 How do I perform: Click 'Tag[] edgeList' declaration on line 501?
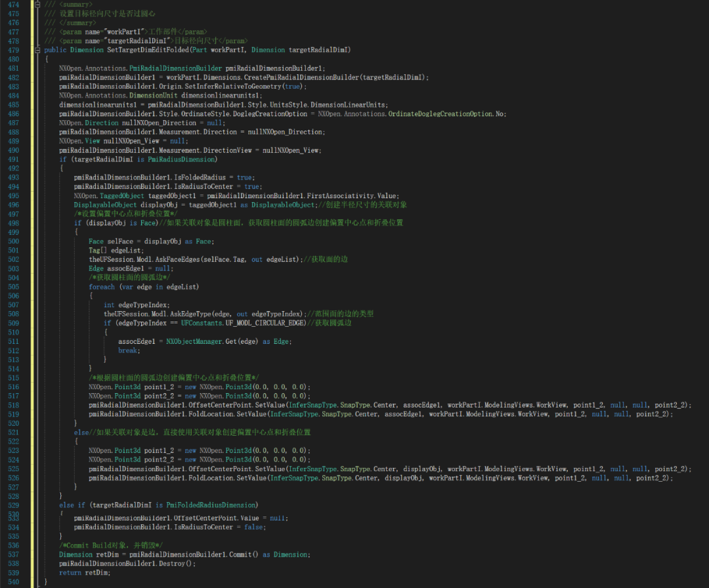[x=116, y=251]
